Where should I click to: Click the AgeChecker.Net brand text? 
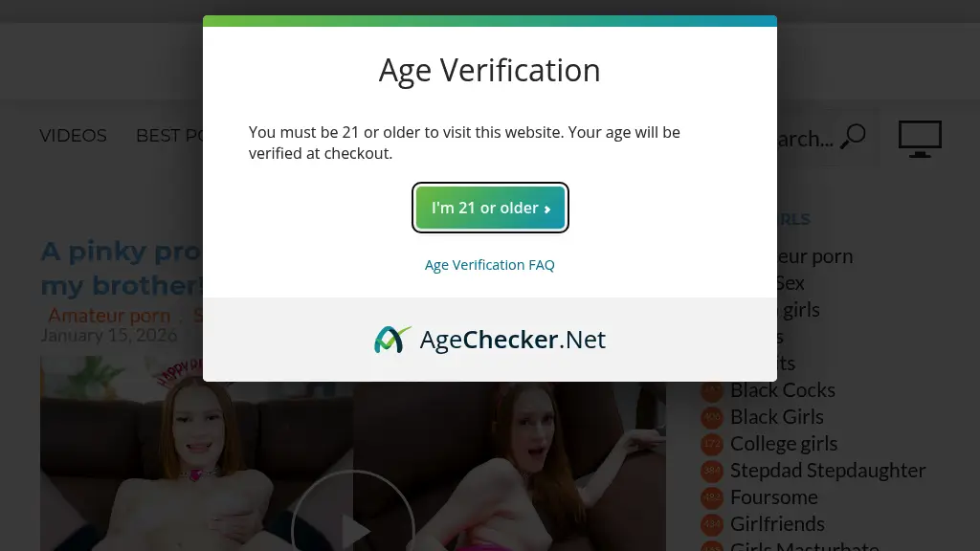(513, 340)
